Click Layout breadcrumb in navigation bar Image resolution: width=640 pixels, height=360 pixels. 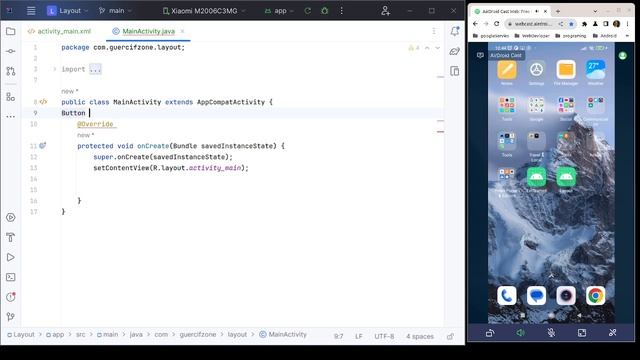(21, 335)
